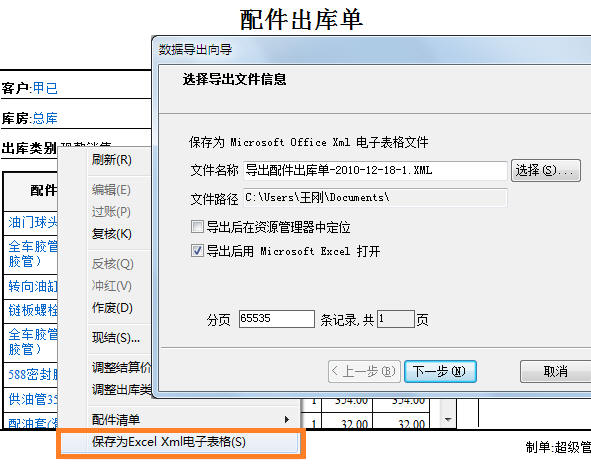Choose 刷新(R) from the context menu
The image size is (591, 471).
112,160
